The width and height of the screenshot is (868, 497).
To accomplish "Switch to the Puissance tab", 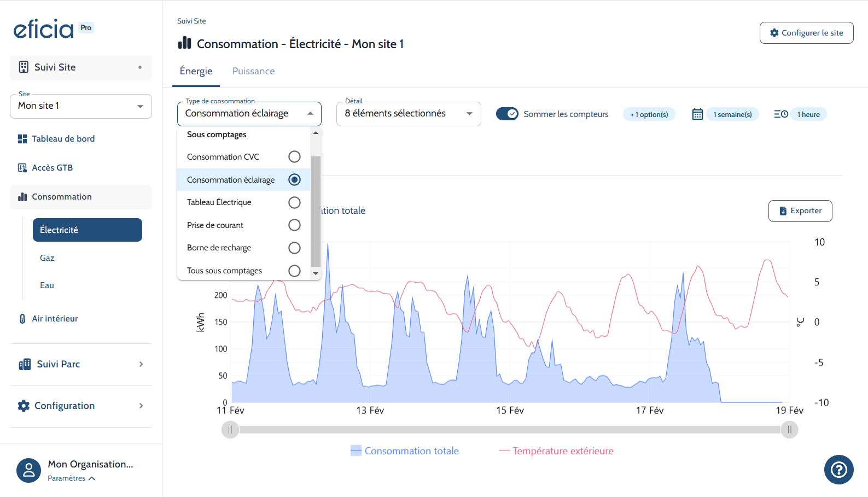I will 253,71.
